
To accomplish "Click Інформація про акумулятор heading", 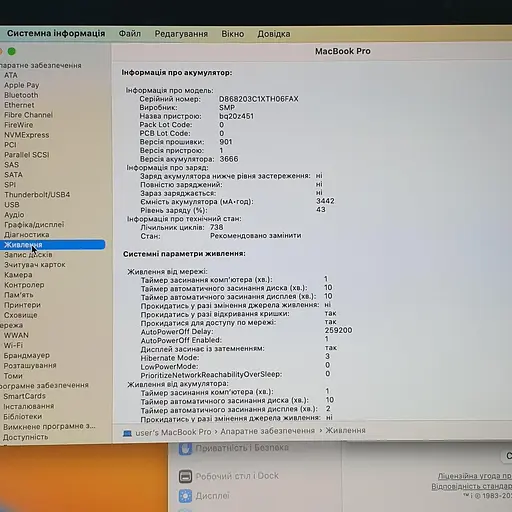I will coord(177,73).
